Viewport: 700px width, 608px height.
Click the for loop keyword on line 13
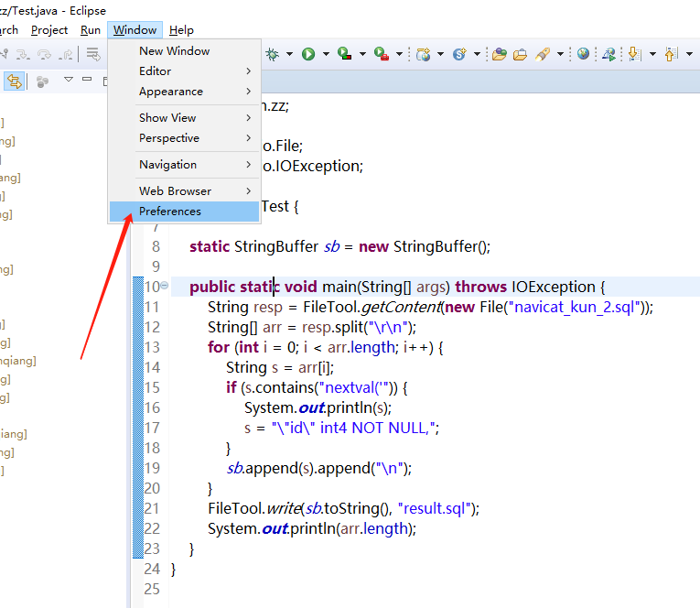(219, 348)
